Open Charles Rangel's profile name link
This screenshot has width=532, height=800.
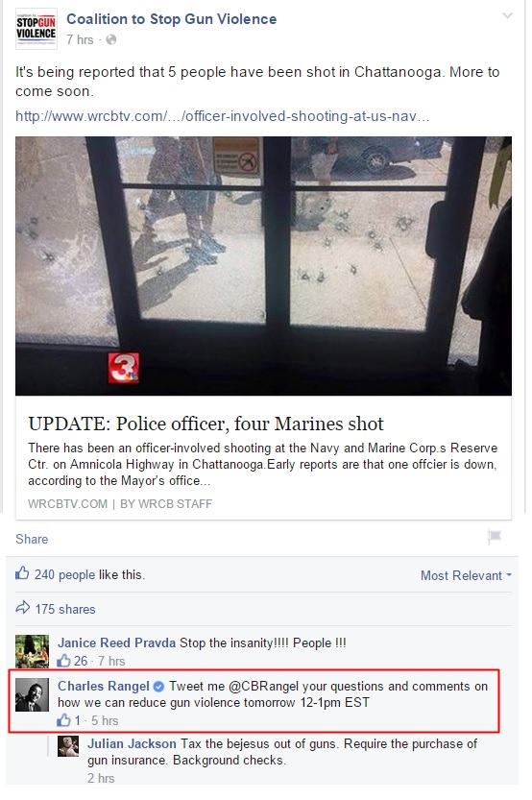[x=104, y=687]
